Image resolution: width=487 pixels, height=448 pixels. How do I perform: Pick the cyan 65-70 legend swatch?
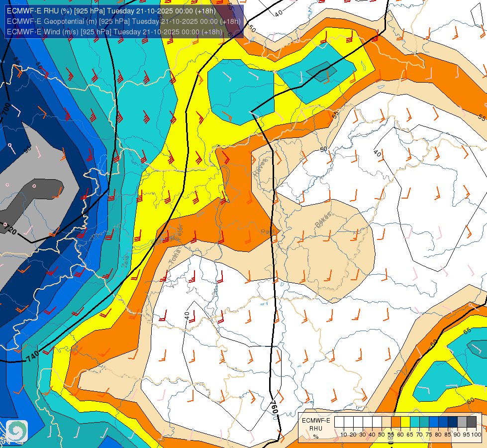click(415, 423)
